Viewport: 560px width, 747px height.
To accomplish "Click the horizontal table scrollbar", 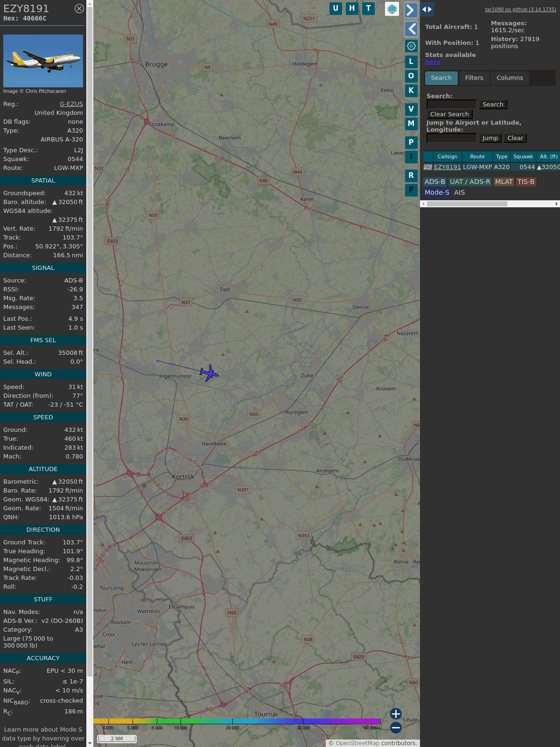I will pos(467,204).
